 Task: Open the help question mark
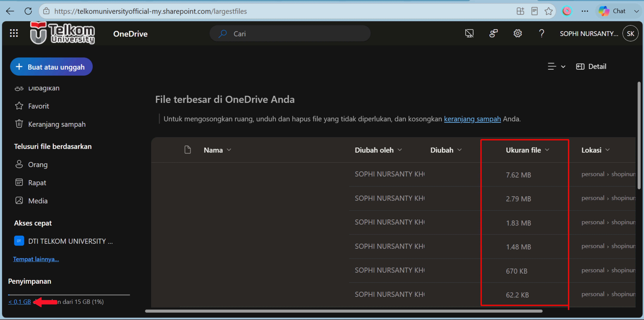[x=542, y=33]
